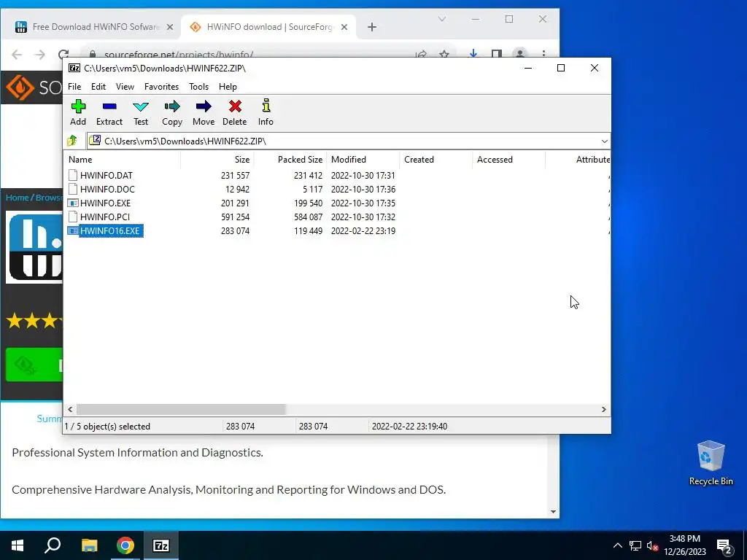Sort by Modified column header
747x560 pixels.
363,160
